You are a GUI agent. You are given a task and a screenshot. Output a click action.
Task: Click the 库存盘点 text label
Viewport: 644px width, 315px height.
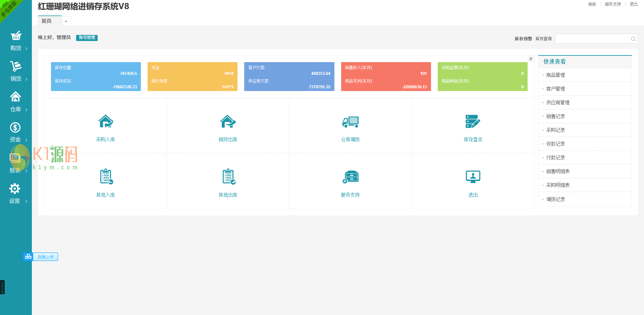click(473, 140)
